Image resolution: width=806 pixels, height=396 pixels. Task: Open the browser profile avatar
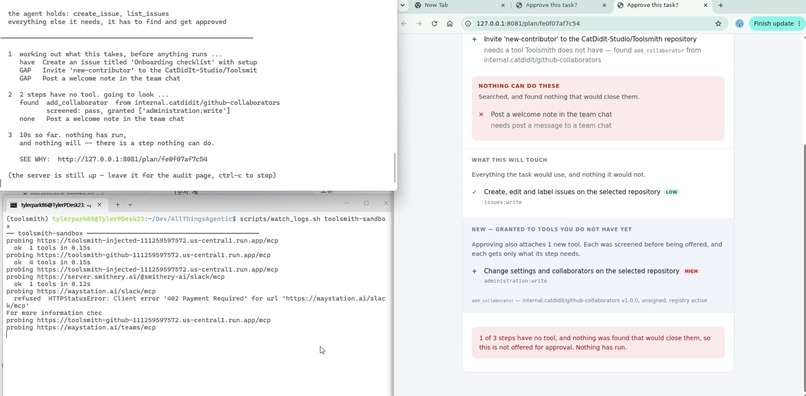pyautogui.click(x=739, y=24)
